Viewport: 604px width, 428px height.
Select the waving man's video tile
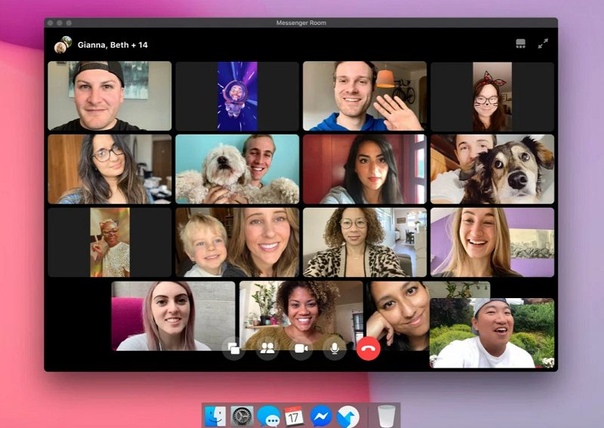pos(364,96)
